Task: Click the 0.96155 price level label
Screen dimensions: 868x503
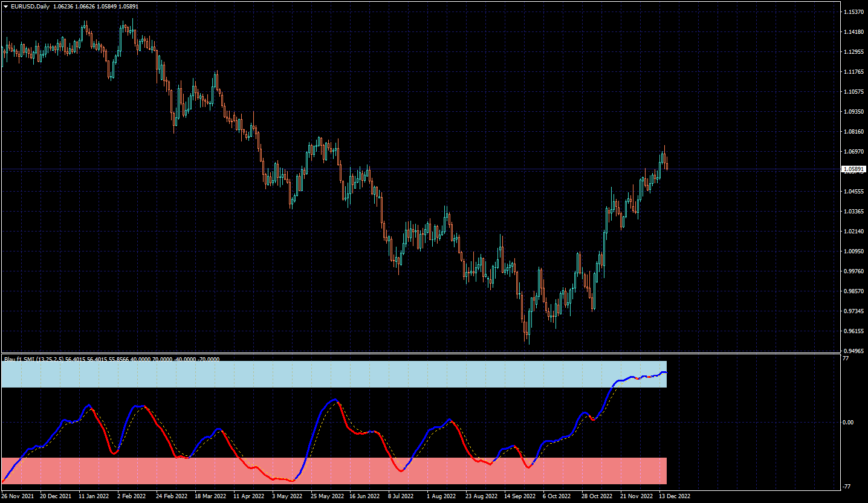Action: 853,331
